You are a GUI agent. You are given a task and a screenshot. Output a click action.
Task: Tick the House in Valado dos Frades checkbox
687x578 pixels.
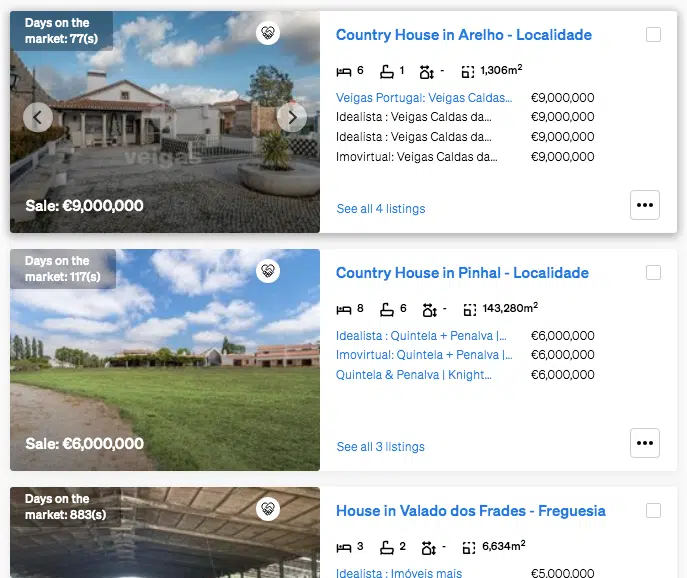tap(653, 511)
